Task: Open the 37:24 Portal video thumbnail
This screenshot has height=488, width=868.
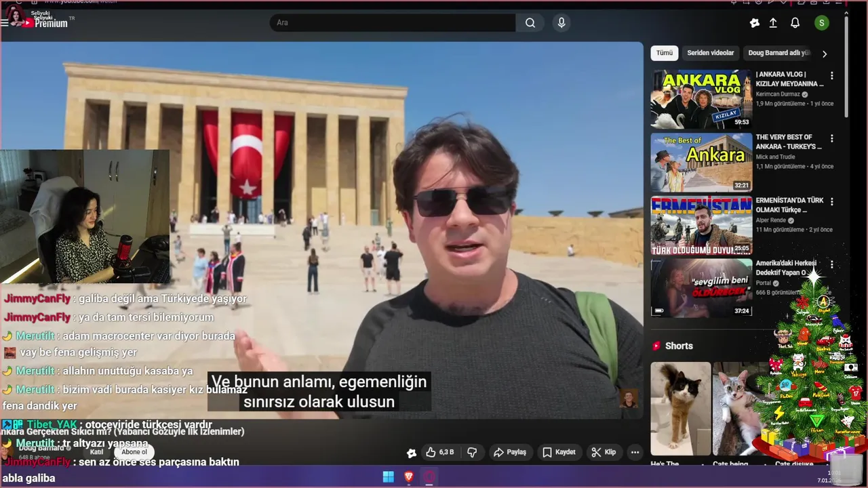Action: click(701, 288)
